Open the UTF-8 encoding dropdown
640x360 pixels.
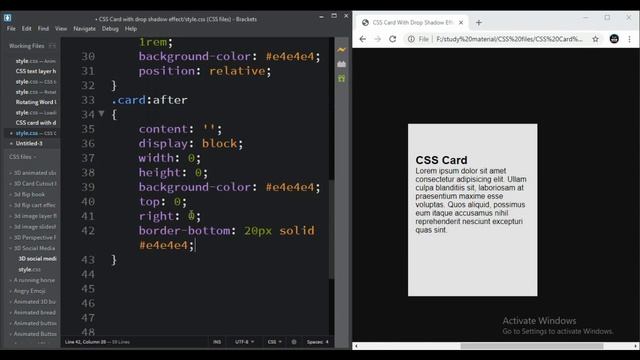tap(244, 342)
